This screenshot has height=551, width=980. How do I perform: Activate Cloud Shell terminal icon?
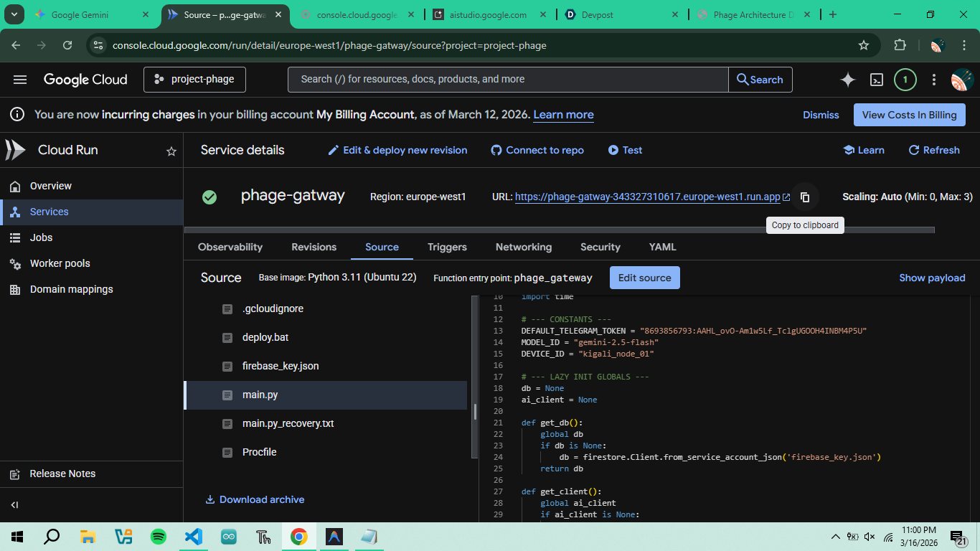coord(876,80)
